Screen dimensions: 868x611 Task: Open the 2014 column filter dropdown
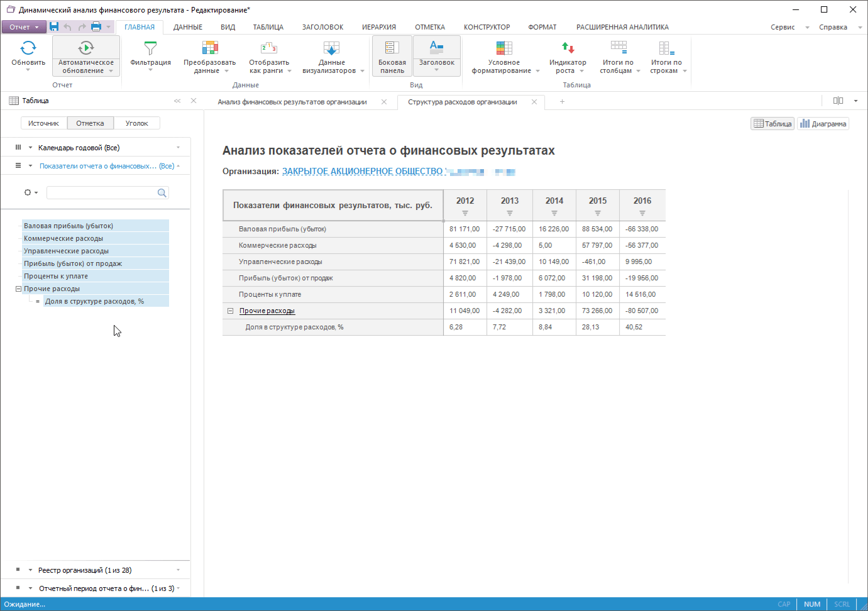tap(554, 214)
